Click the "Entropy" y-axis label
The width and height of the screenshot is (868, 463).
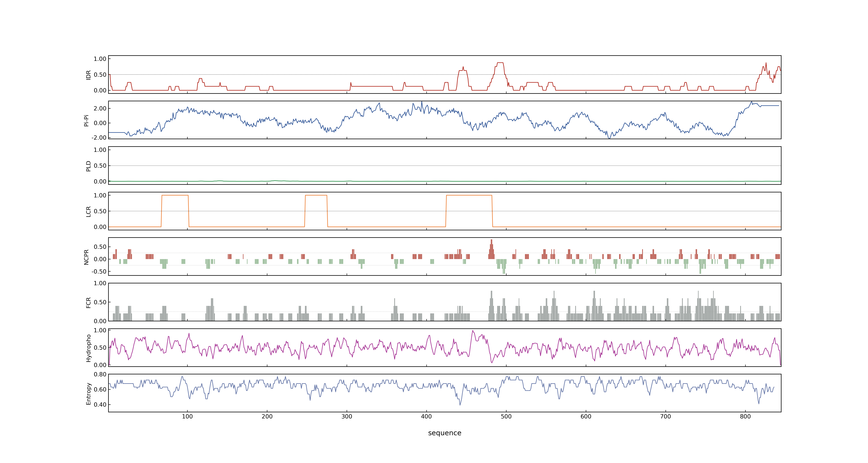pos(88,393)
